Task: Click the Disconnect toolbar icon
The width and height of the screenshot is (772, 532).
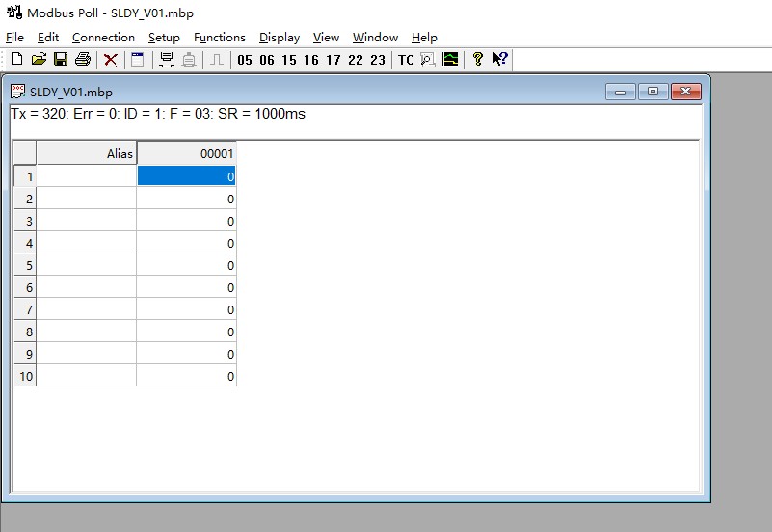Action: [x=189, y=60]
